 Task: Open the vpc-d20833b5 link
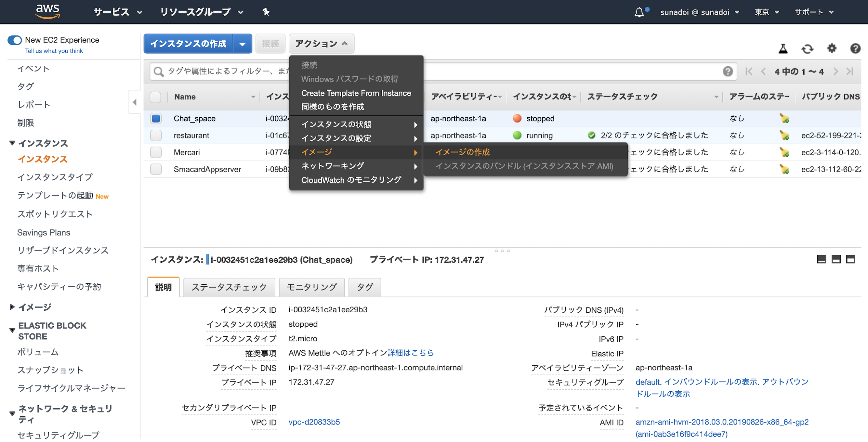point(314,422)
